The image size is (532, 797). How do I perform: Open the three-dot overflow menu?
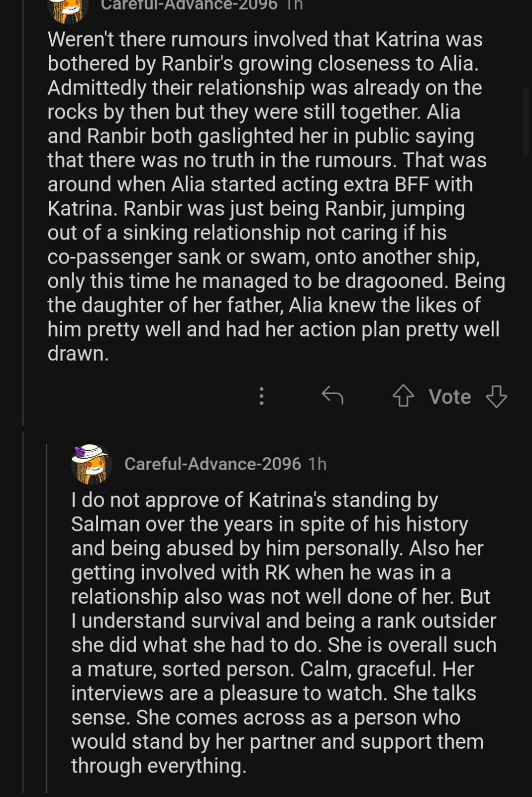coord(261,396)
